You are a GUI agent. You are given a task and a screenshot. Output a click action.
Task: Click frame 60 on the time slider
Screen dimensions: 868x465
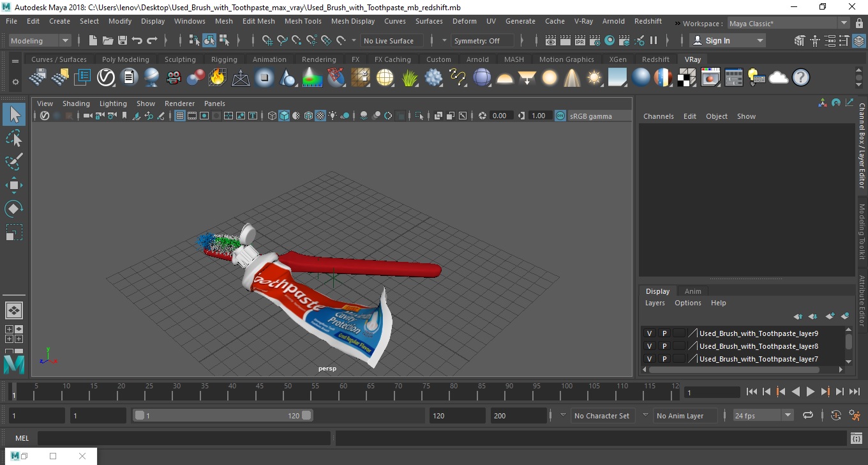point(343,391)
